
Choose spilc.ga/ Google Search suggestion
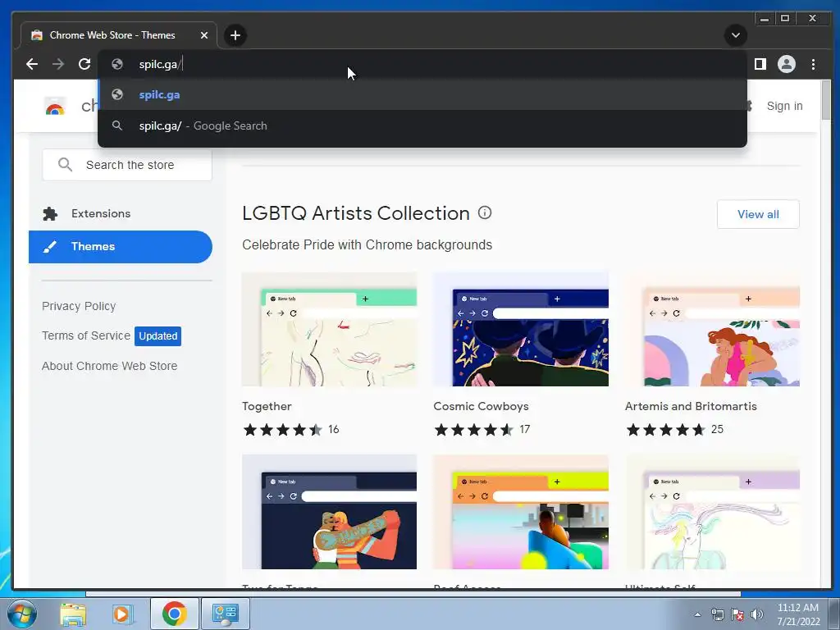[422, 126]
